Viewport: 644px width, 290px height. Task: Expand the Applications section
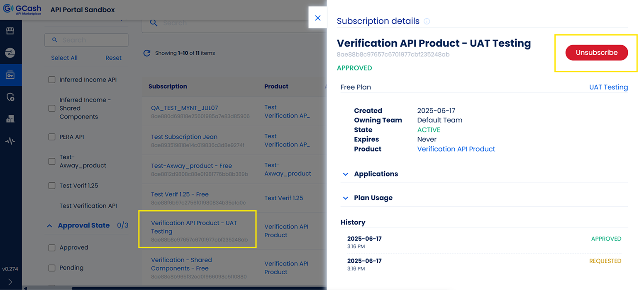click(x=346, y=174)
